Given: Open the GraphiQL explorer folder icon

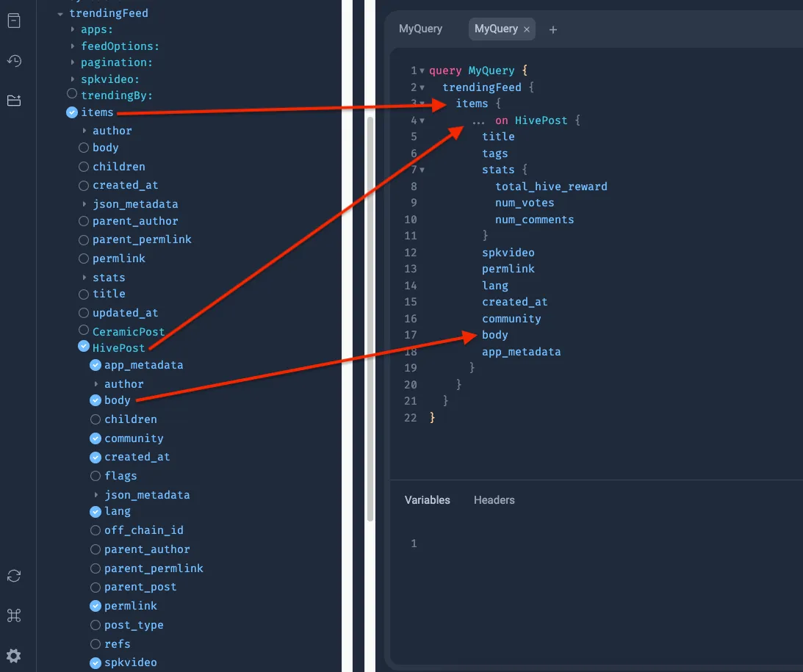Looking at the screenshot, I should click(x=14, y=101).
